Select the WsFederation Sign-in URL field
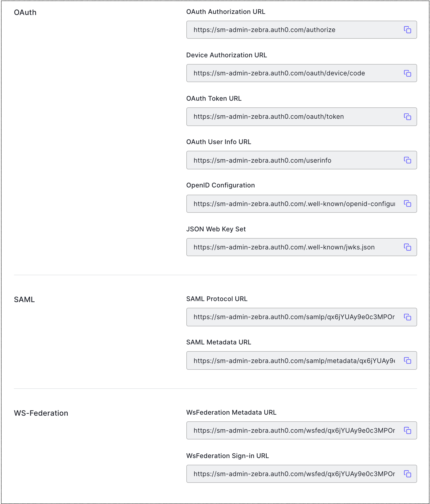 [294, 474]
